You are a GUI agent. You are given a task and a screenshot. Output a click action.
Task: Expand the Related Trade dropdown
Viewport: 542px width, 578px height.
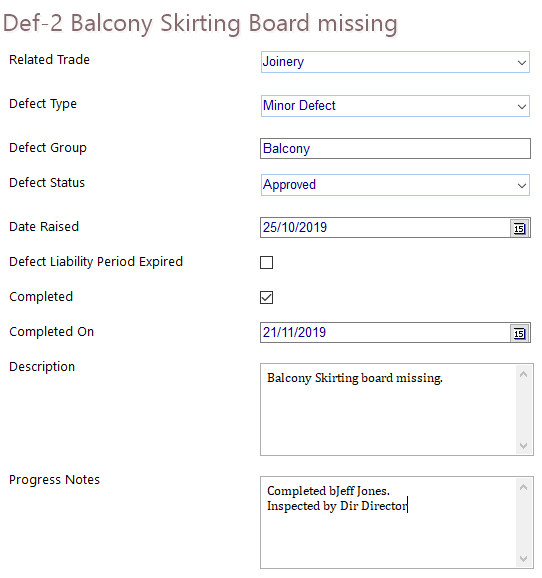(x=395, y=62)
